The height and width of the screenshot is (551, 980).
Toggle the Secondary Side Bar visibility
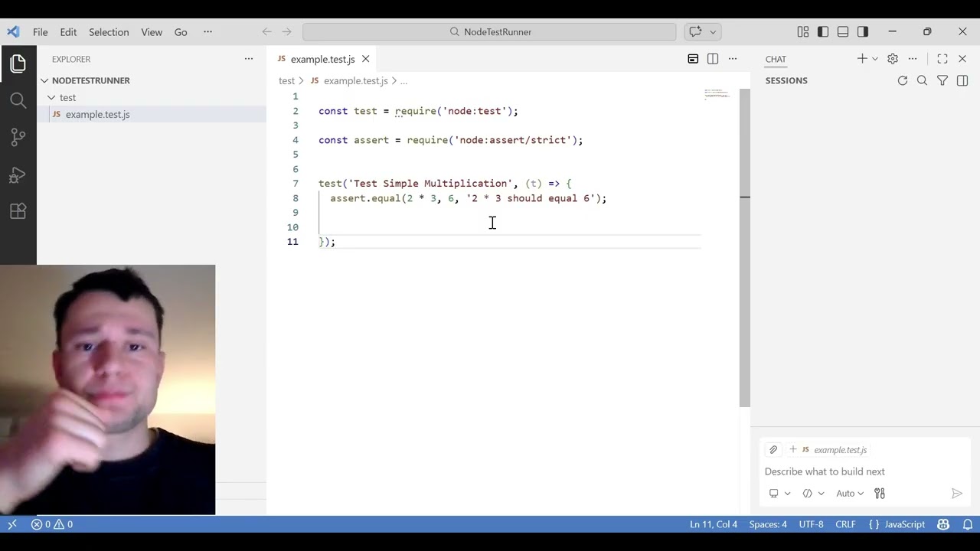coord(863,31)
